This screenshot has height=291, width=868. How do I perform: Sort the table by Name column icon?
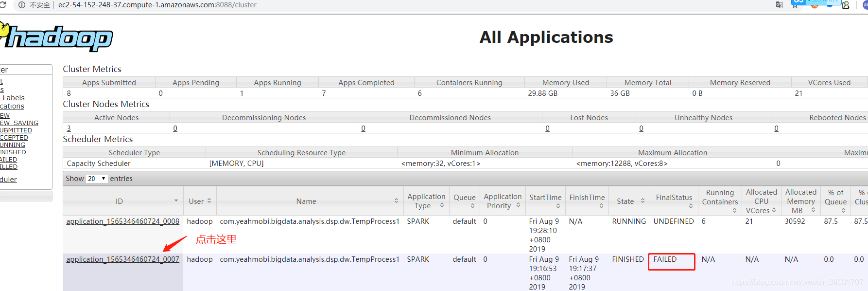point(396,201)
